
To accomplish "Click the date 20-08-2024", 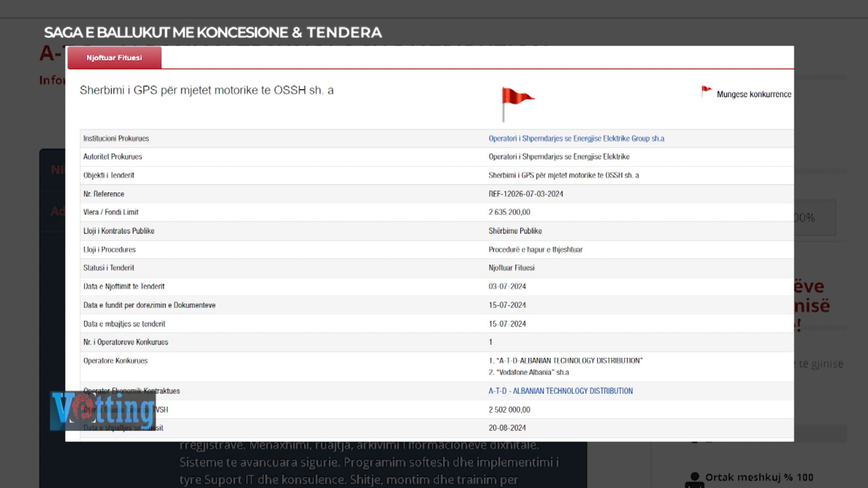I will pos(507,428).
